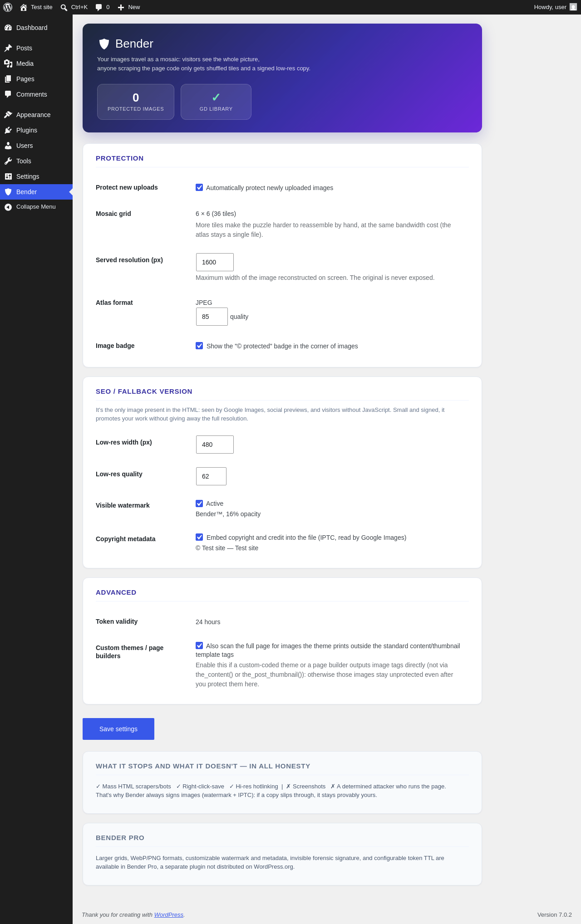Click the '6 × 6 (36 tiles)' value

point(216,214)
